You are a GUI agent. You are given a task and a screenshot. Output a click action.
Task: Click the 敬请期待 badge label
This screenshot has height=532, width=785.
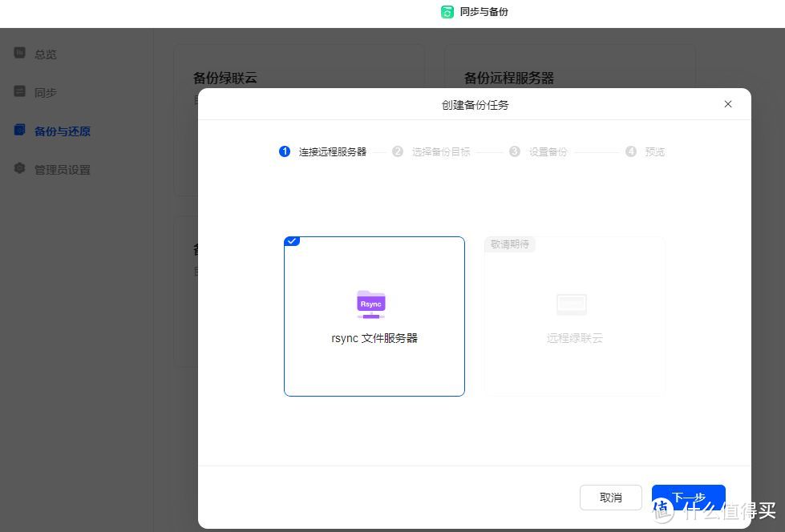509,244
